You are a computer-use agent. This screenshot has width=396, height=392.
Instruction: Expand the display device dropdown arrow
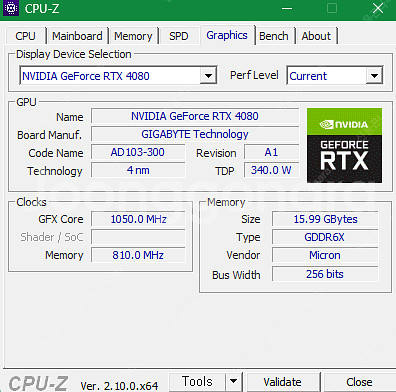(x=208, y=76)
